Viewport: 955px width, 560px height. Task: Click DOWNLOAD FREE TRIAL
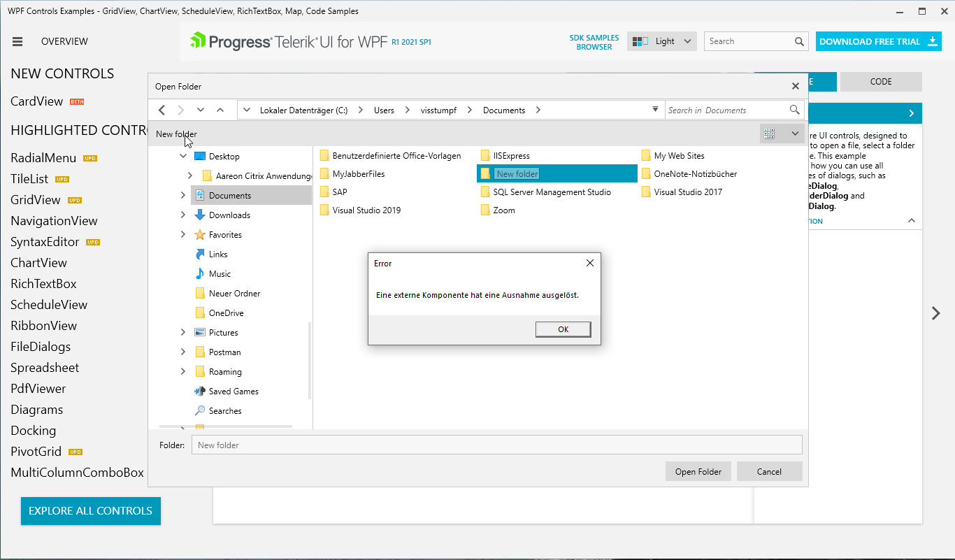pyautogui.click(x=879, y=41)
